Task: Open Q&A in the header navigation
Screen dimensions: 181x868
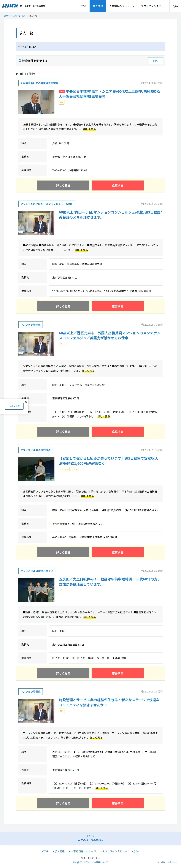Action: pos(175,6)
